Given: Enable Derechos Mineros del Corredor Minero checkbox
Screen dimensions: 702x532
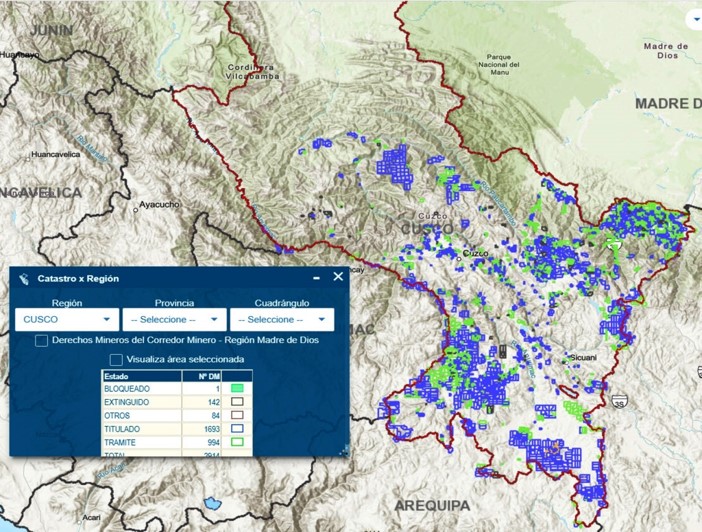Looking at the screenshot, I should [x=41, y=341].
